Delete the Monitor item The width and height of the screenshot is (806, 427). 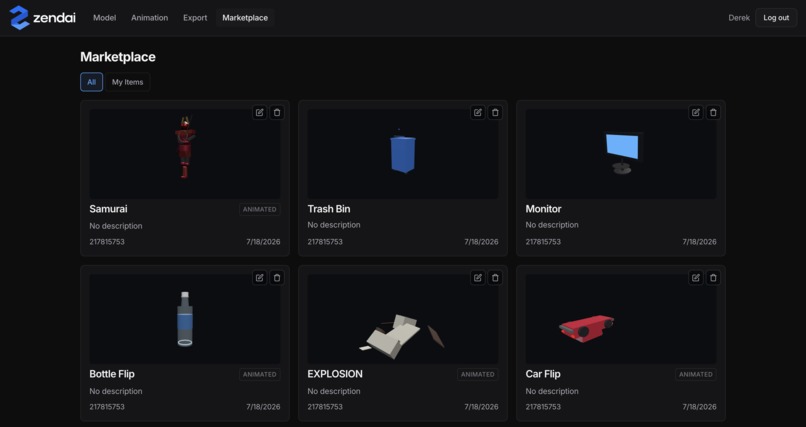tap(713, 113)
